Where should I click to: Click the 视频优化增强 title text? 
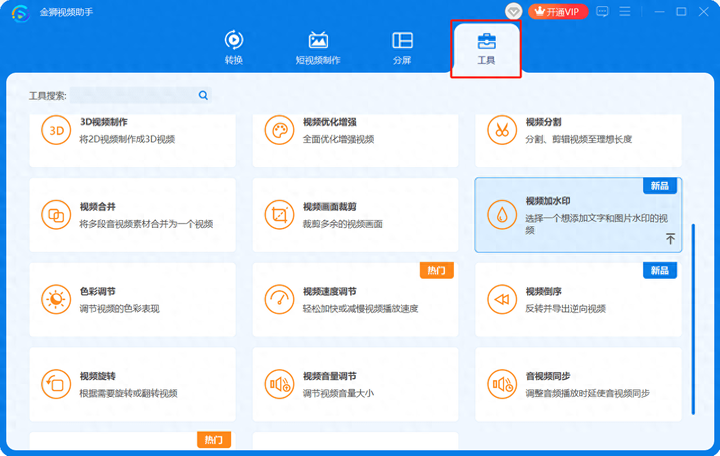pyautogui.click(x=330, y=122)
